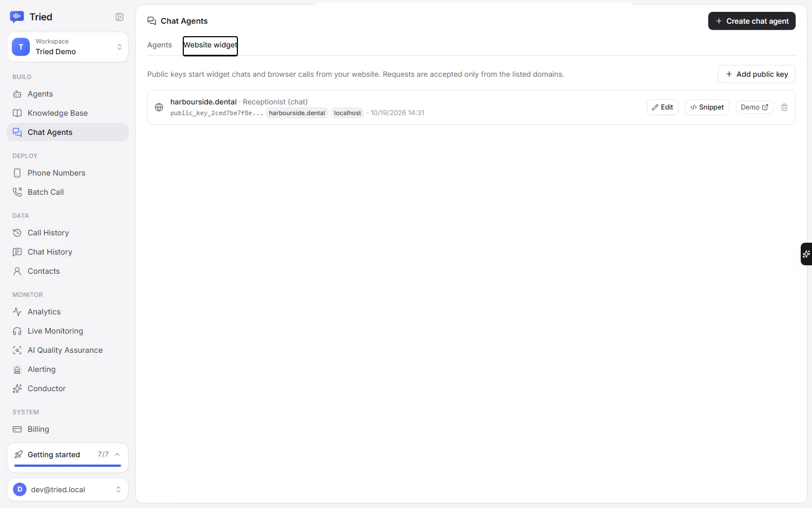Click the harbourside.dental domain tag
The image size is (812, 508).
pyautogui.click(x=297, y=113)
